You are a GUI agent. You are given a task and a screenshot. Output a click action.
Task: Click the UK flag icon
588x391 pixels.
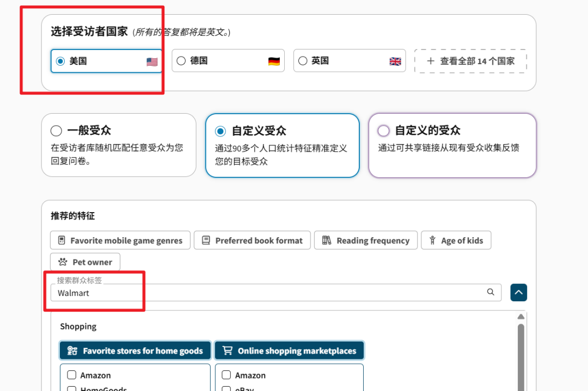coord(395,61)
